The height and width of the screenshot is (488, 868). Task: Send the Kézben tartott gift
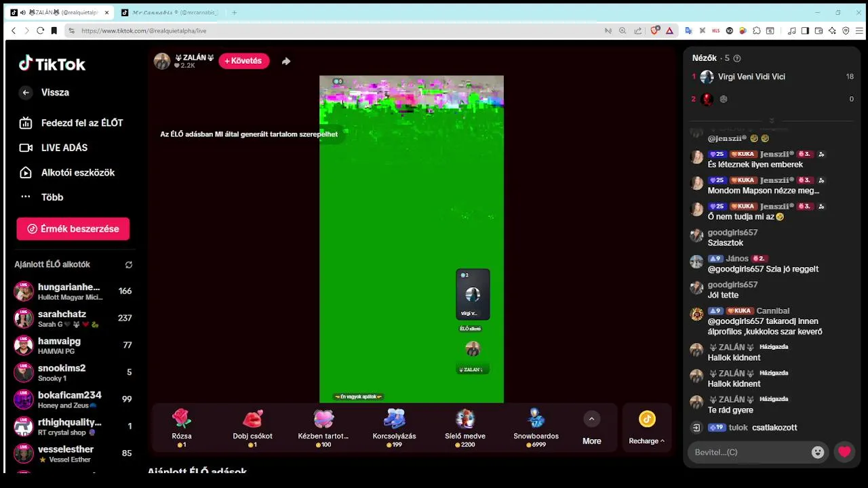[x=323, y=428]
